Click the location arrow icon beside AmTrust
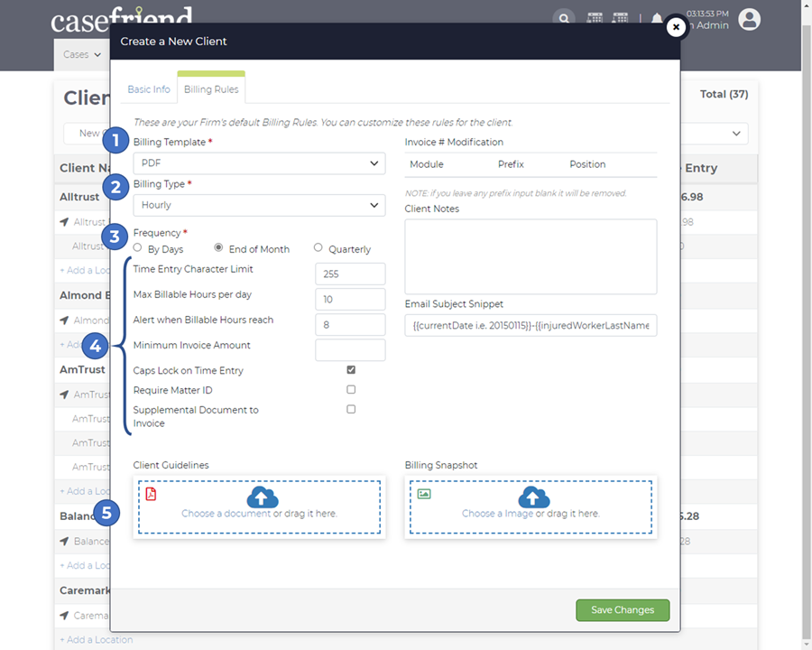The height and width of the screenshot is (650, 812). (64, 395)
